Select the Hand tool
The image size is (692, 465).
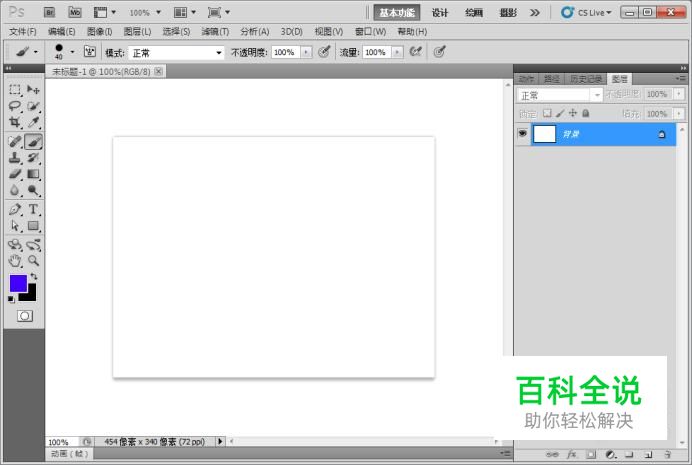15,261
